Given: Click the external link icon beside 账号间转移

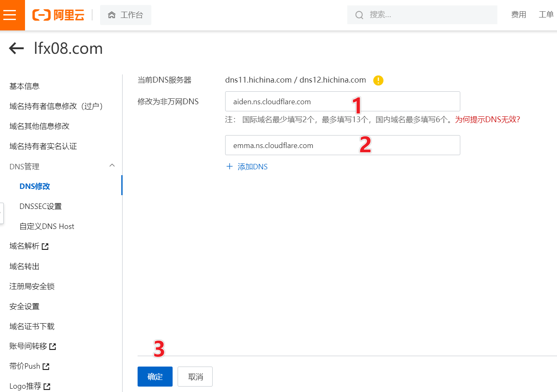Looking at the screenshot, I should [x=53, y=347].
